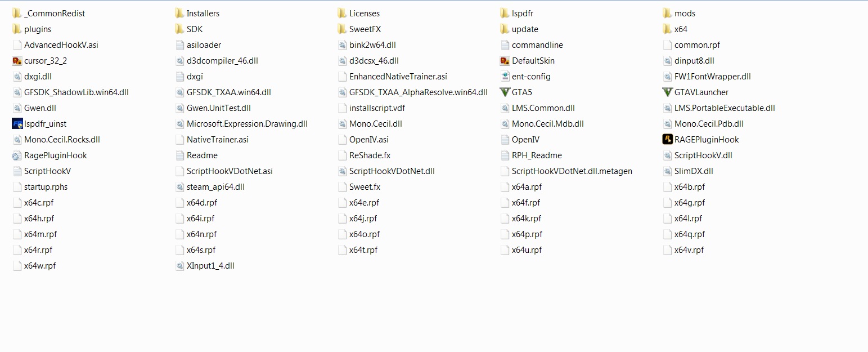
Task: Select the lspdfr folder icon
Action: pos(505,13)
